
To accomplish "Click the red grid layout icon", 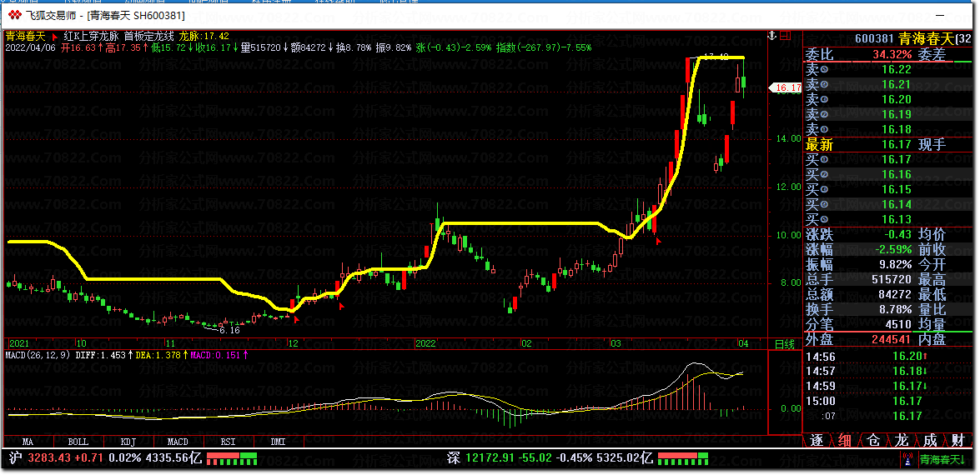I will click(786, 36).
